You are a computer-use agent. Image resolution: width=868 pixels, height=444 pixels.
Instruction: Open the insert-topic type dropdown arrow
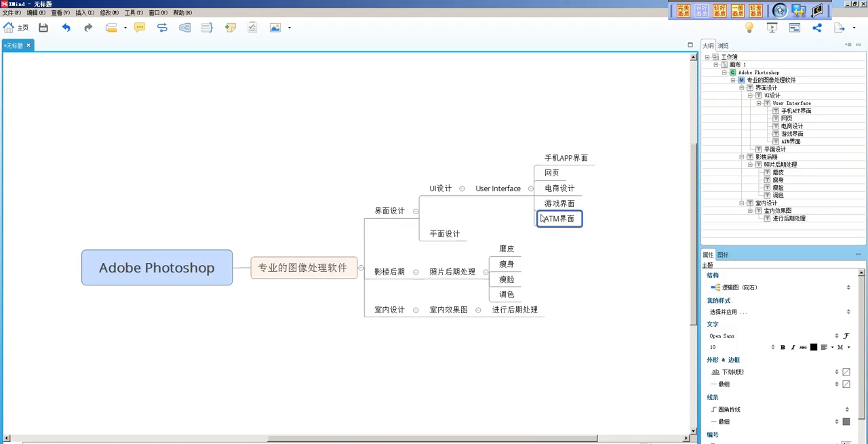point(125,28)
